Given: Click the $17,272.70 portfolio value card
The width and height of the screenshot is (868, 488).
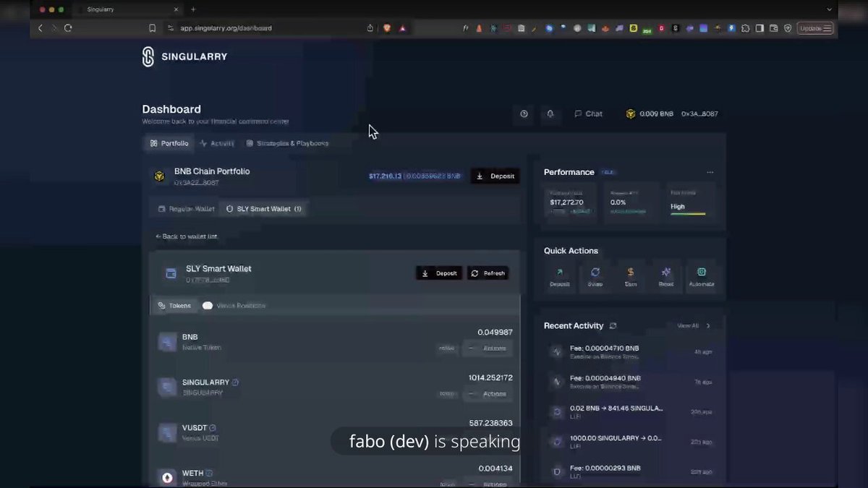Looking at the screenshot, I should pos(571,202).
